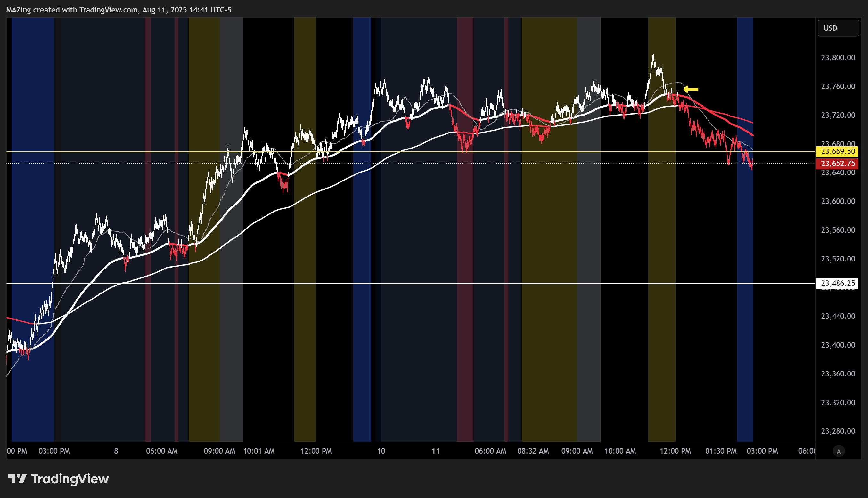The image size is (868, 498).
Task: Select the white 23,486.25 price label
Action: (837, 283)
